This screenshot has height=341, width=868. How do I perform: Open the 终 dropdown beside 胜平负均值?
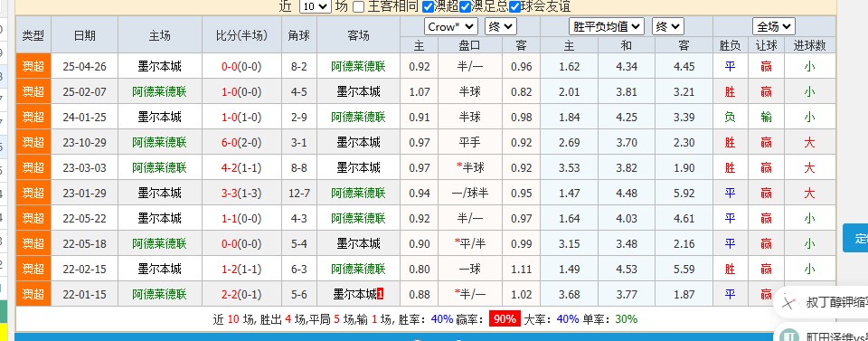(x=668, y=26)
